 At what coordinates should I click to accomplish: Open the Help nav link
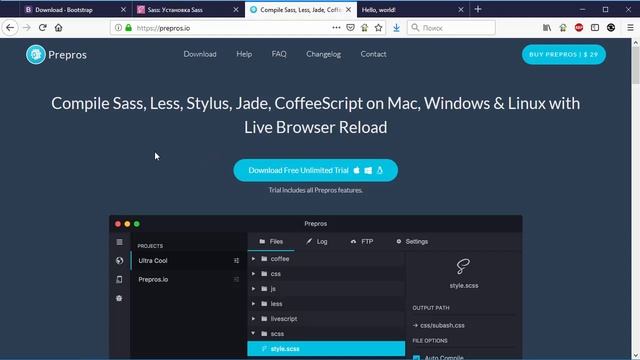point(244,54)
